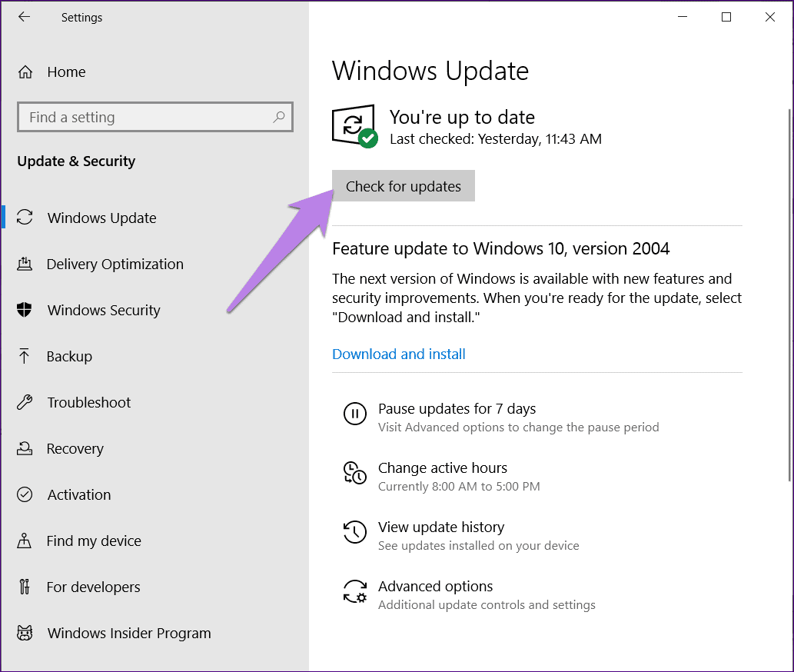
Task: Click the up-to-date status icon
Action: click(x=355, y=126)
